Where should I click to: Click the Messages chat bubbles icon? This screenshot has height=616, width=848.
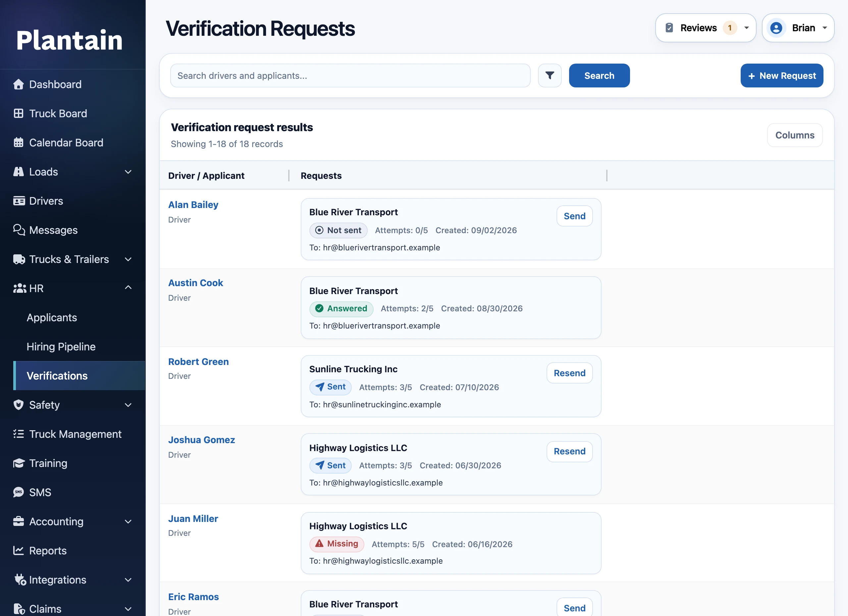pyautogui.click(x=19, y=230)
